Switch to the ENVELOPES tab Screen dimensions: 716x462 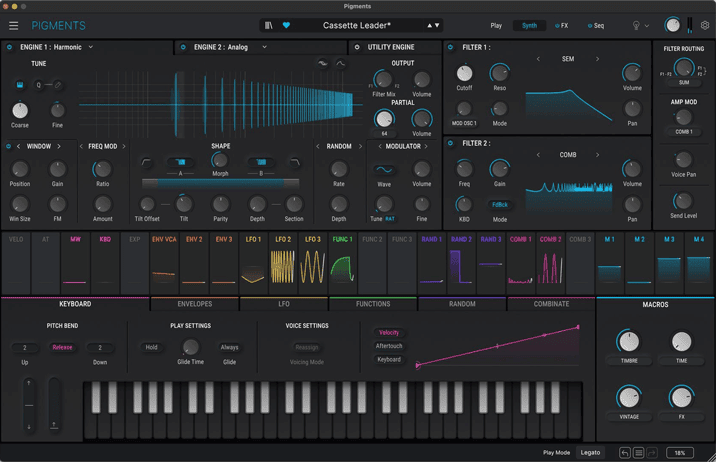[194, 304]
